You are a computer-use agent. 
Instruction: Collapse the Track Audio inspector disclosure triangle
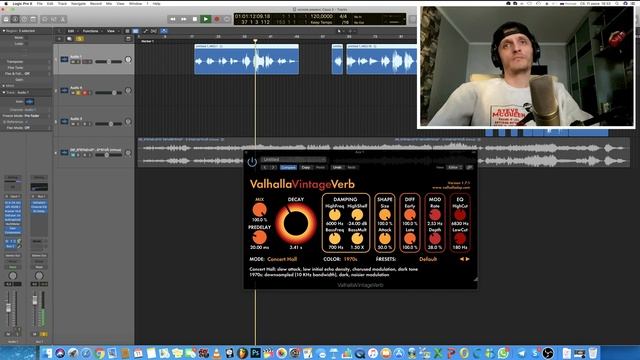pyautogui.click(x=4, y=93)
